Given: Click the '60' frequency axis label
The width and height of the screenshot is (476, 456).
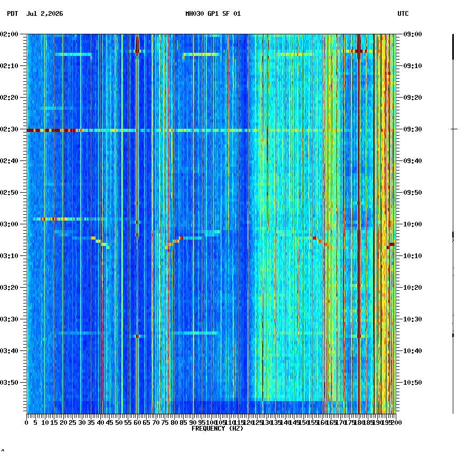Looking at the screenshot, I should (x=137, y=422).
